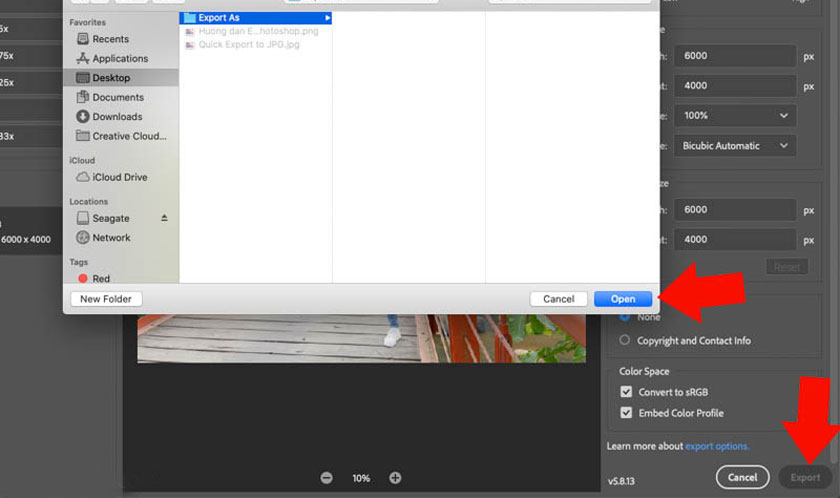
Task: Select the Export As folder
Action: 256,18
